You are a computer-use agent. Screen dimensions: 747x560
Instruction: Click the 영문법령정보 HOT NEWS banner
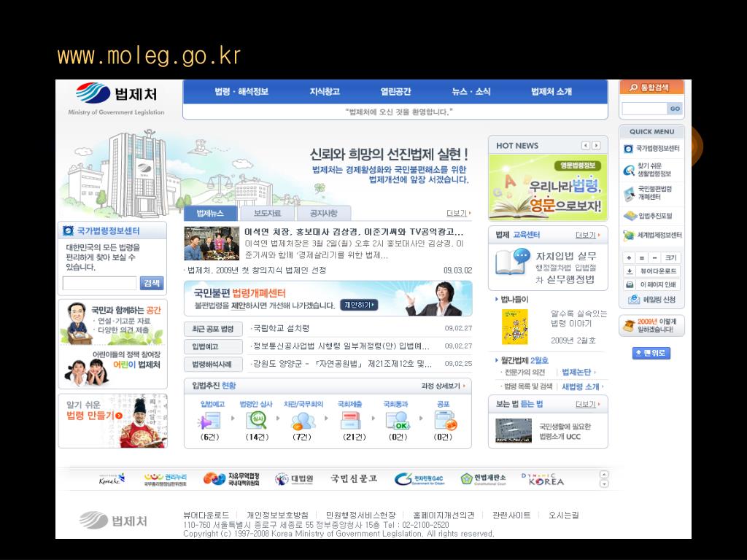coord(548,187)
